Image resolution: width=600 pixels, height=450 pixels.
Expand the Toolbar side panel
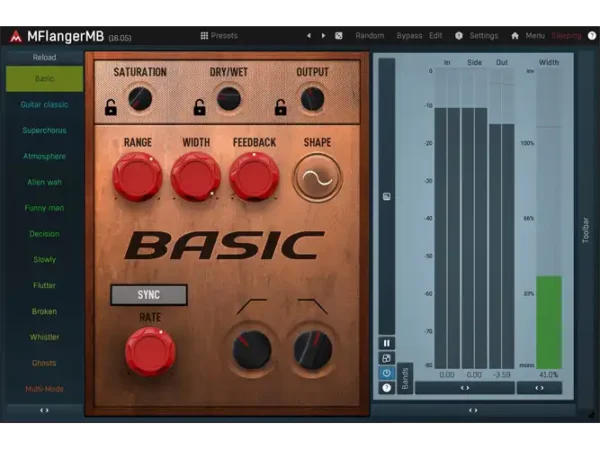click(585, 230)
